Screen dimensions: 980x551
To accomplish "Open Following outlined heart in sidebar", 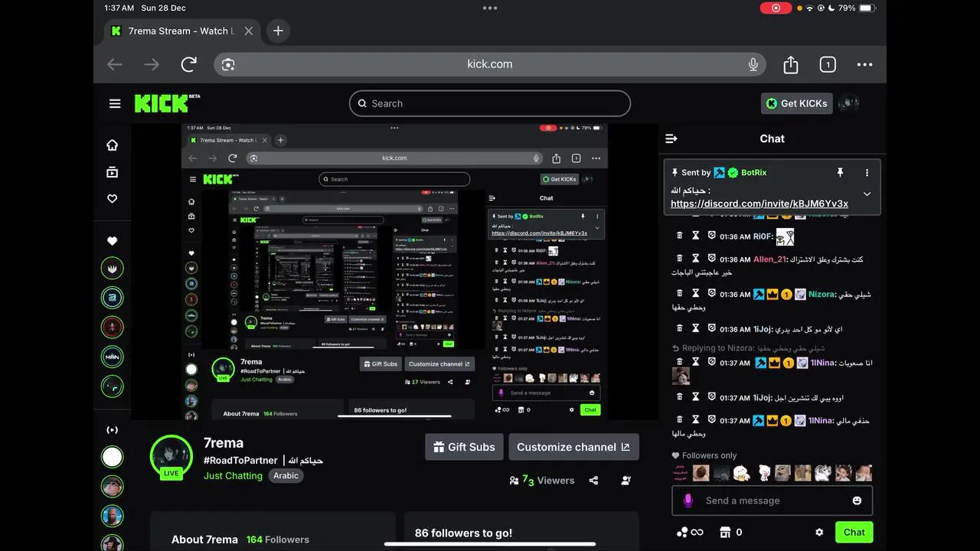I will click(x=113, y=199).
